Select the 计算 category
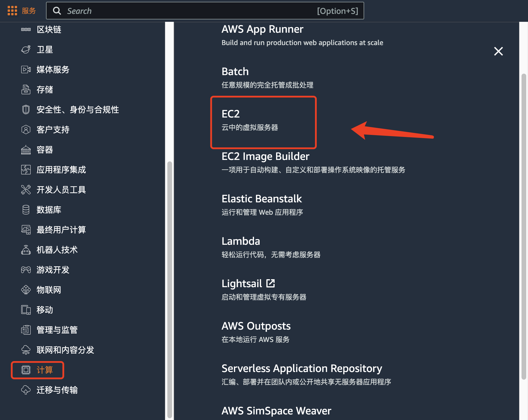Screen dimensions: 528x420 click(45, 370)
